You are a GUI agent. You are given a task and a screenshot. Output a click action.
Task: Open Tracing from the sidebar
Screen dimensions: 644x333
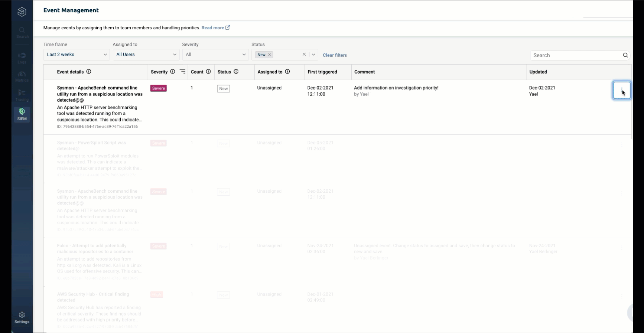pyautogui.click(x=22, y=95)
